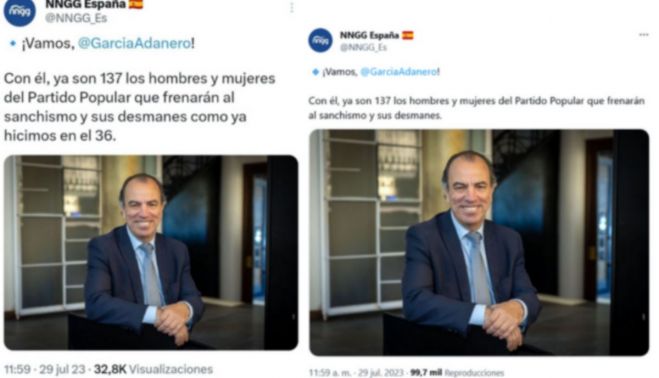The height and width of the screenshot is (378, 659).
Task: Open horizontal three-dot menu on right tweet
Action: pyautogui.click(x=643, y=34)
